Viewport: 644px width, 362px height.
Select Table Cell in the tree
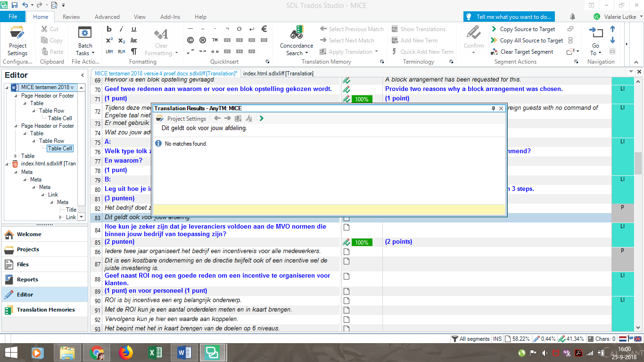point(60,148)
